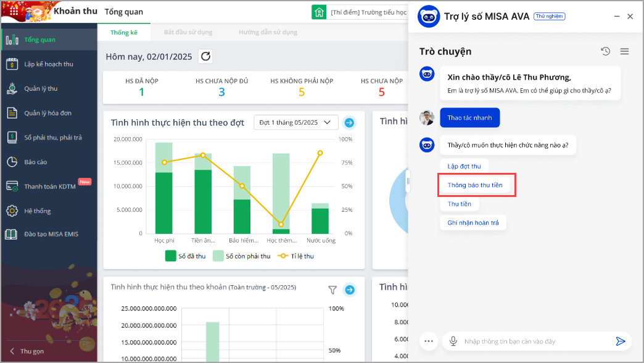Toggle 'Số còn phải thu' legend series

(241, 256)
